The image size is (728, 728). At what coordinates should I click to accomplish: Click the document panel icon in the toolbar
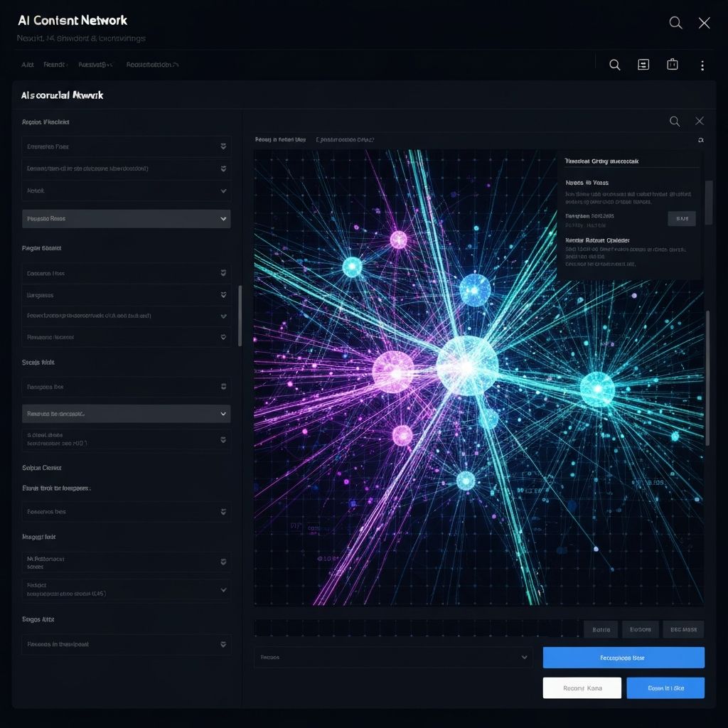pyautogui.click(x=643, y=65)
